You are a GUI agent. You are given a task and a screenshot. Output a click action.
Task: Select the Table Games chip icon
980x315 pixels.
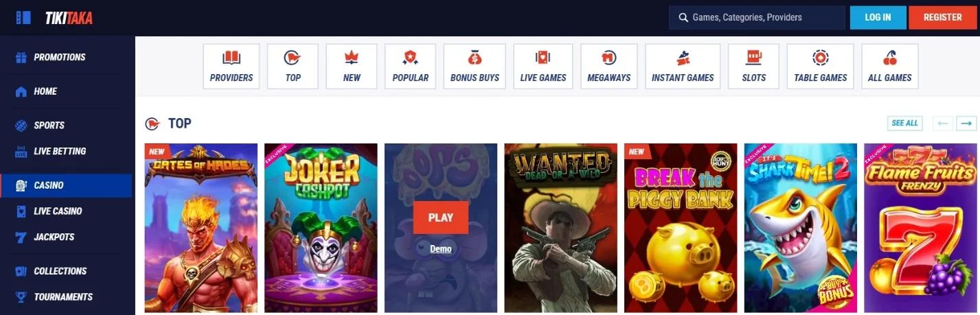pyautogui.click(x=820, y=58)
